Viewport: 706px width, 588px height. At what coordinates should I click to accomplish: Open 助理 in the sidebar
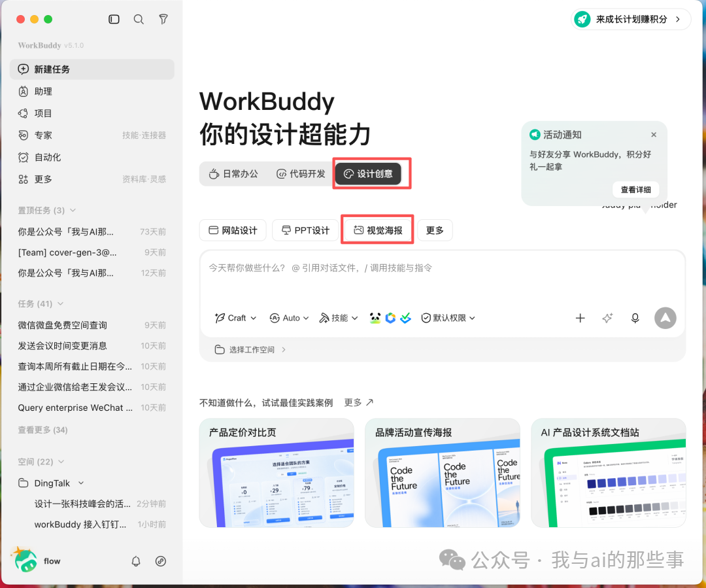point(92,92)
